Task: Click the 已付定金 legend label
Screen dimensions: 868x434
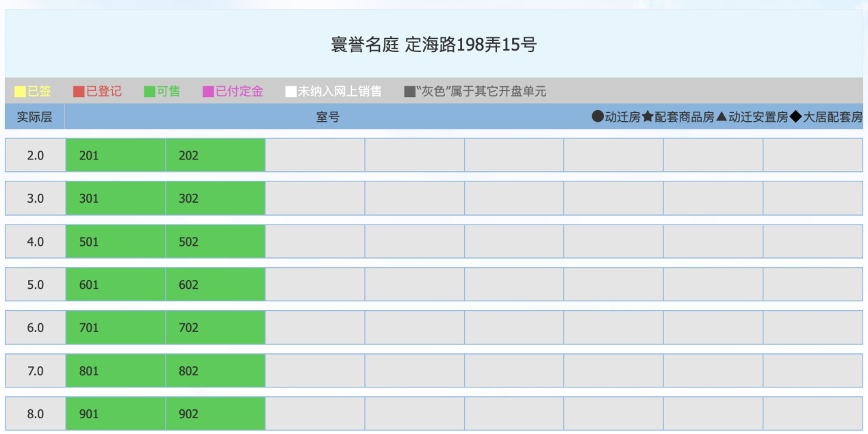Action: point(239,92)
